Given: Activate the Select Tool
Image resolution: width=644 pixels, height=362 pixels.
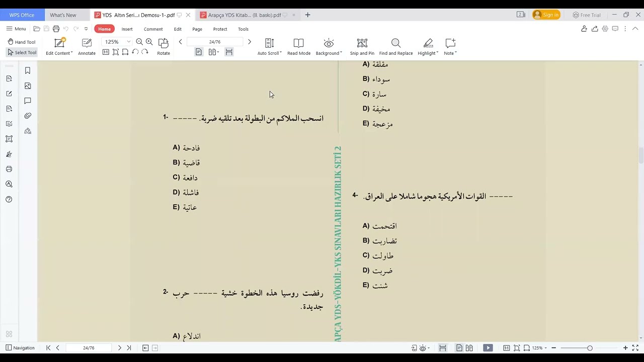Looking at the screenshot, I should 22,52.
